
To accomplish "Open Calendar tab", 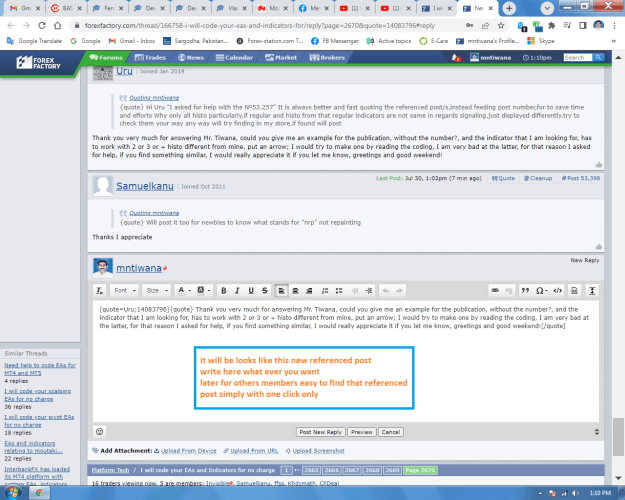I will [234, 57].
